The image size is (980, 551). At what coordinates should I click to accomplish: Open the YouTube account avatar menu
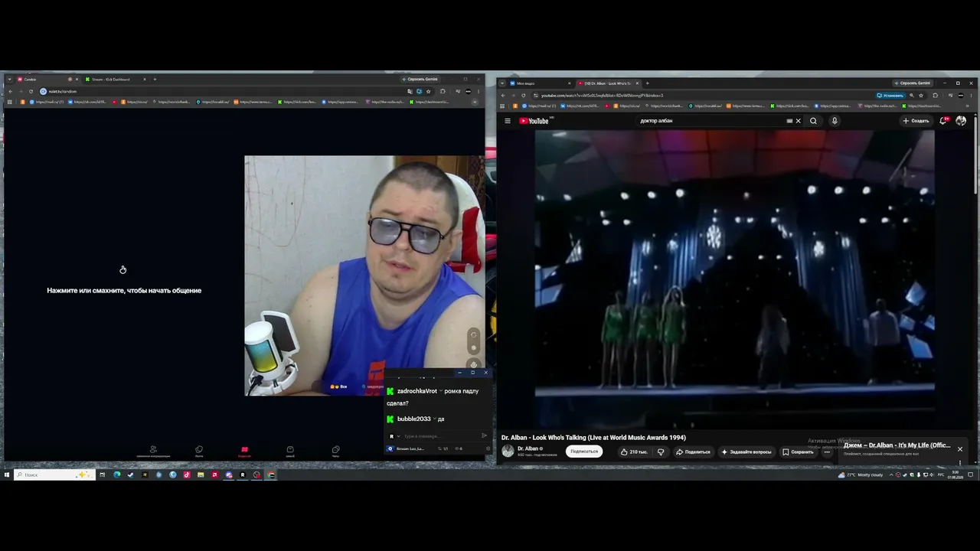click(961, 121)
